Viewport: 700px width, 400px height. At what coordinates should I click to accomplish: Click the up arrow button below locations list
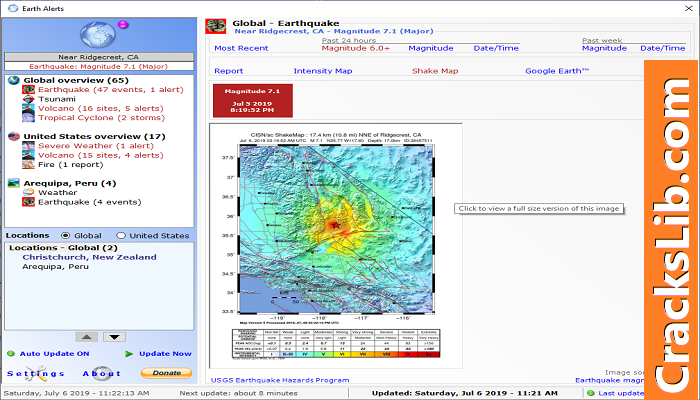click(87, 337)
